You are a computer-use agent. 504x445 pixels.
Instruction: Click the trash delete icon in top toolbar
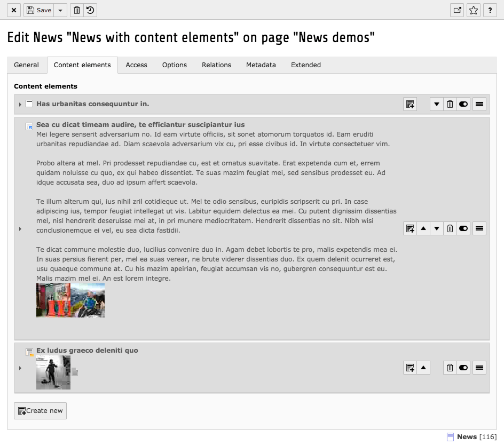point(77,10)
